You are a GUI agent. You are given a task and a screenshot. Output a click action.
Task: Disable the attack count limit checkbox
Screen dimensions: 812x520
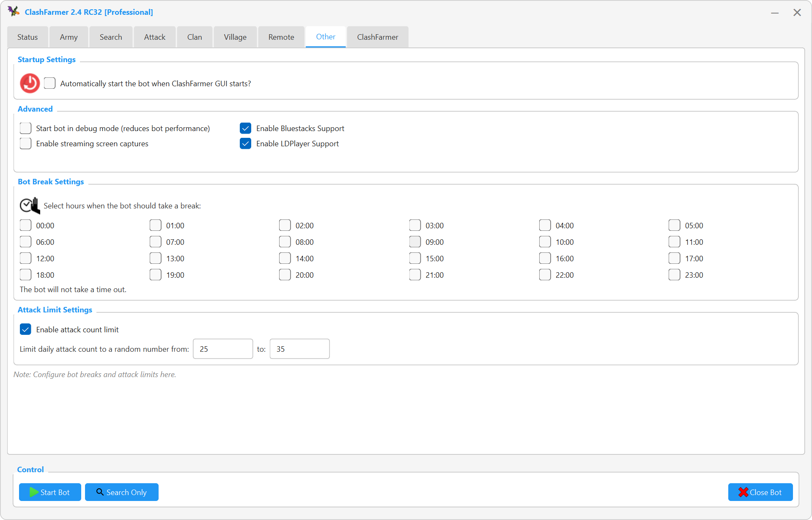[x=25, y=329]
